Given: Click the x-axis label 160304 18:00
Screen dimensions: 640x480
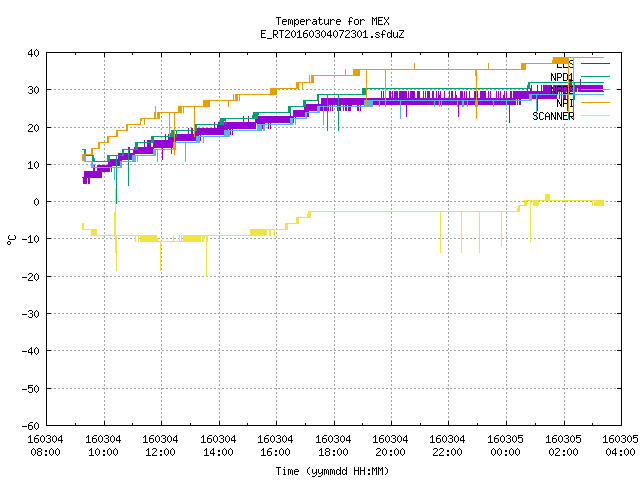Looking at the screenshot, I should (x=333, y=446).
